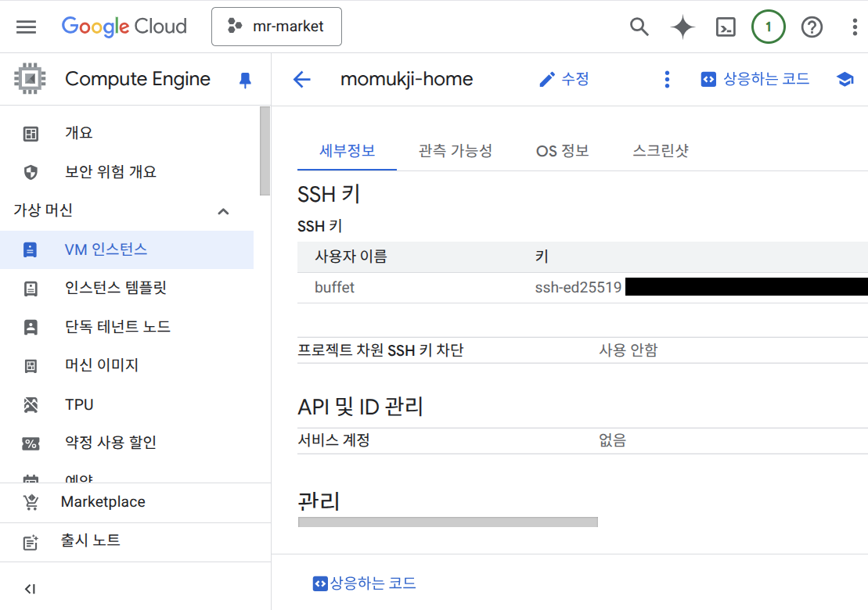Open the learning graduation cap icon

click(845, 80)
